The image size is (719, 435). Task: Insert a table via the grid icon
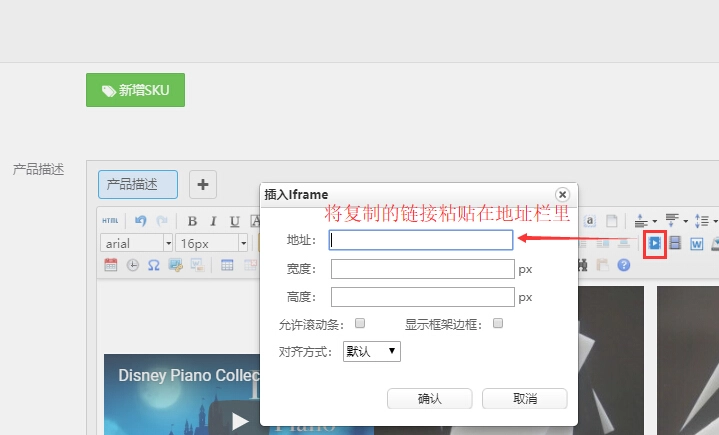tap(227, 265)
